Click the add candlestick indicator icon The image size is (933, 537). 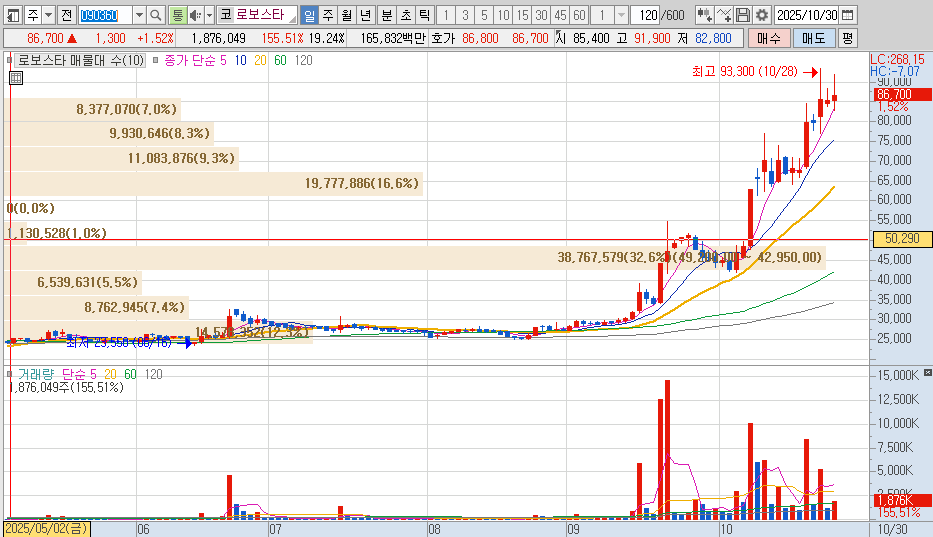[x=704, y=15]
